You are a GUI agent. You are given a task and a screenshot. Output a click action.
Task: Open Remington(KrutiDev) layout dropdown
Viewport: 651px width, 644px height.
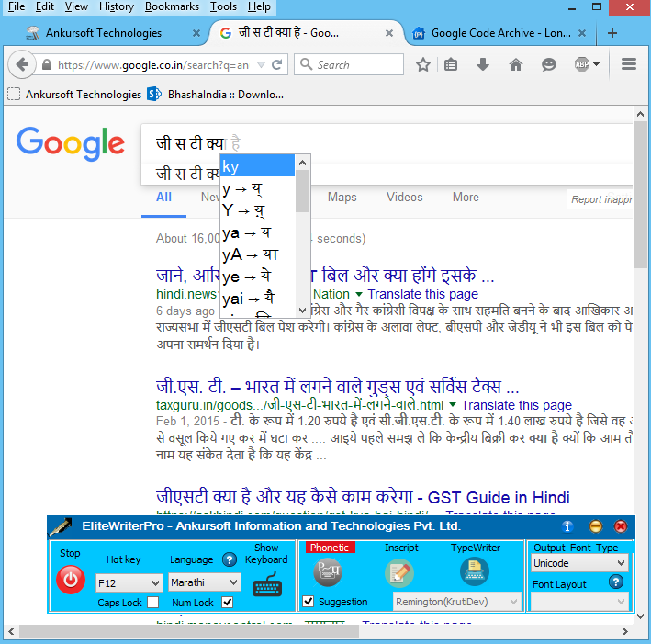click(456, 601)
